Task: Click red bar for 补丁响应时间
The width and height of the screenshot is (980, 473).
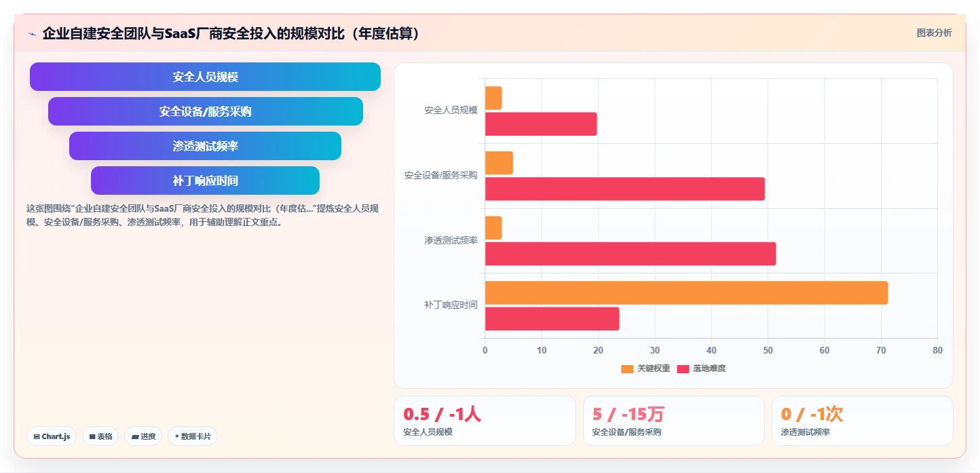Action: click(552, 319)
